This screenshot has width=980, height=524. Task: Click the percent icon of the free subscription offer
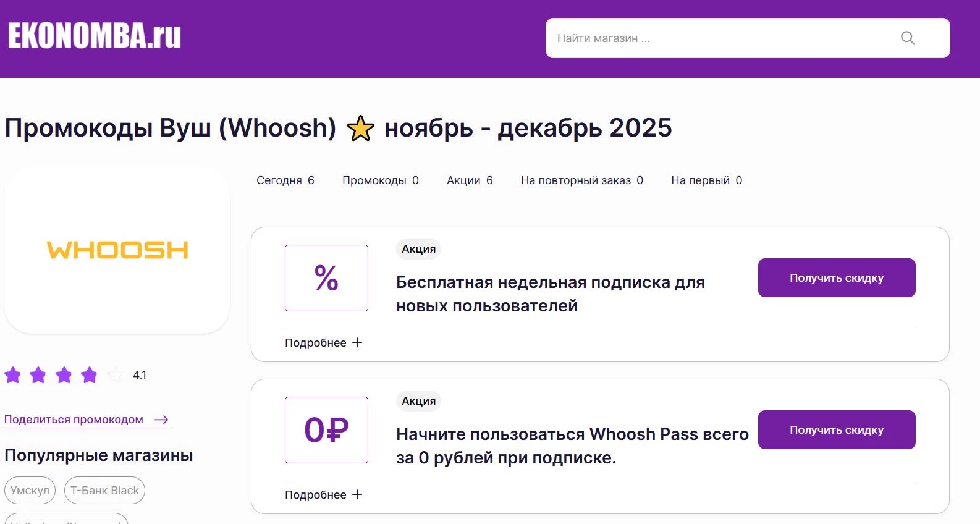point(326,278)
